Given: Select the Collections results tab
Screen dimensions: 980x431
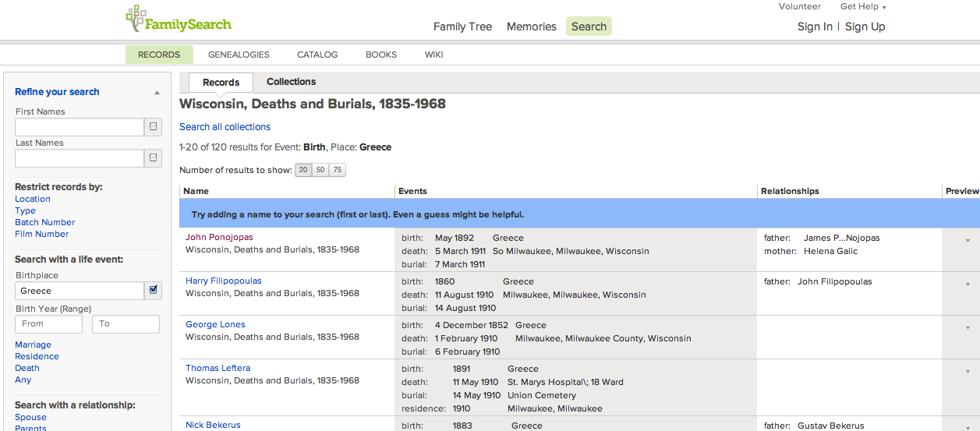Looking at the screenshot, I should coord(291,82).
